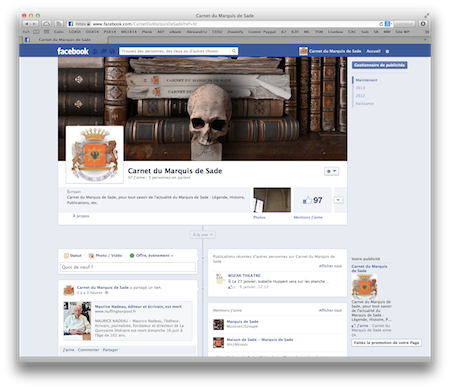
Task: Click 'Mentions J'aime' label under the 97 tile
Action: [x=308, y=217]
